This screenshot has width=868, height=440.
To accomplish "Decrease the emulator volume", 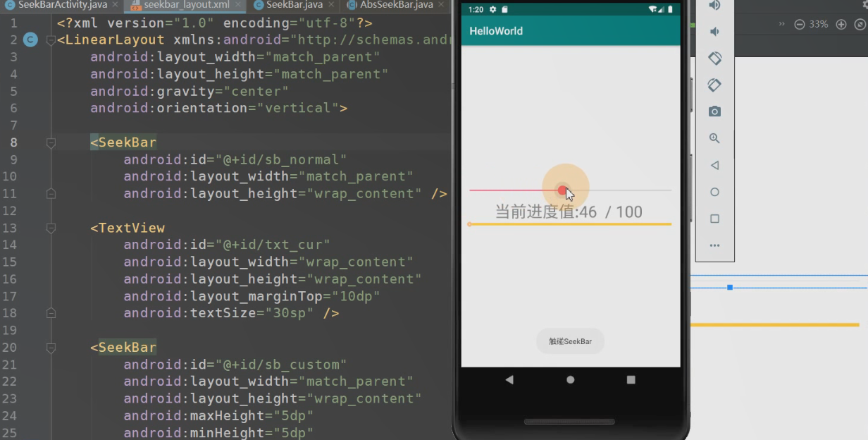I will pos(714,31).
